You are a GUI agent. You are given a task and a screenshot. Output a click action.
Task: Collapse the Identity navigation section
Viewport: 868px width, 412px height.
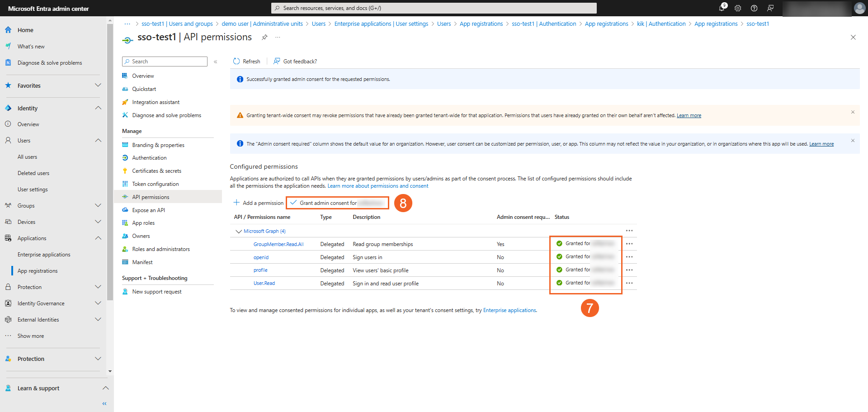point(98,108)
